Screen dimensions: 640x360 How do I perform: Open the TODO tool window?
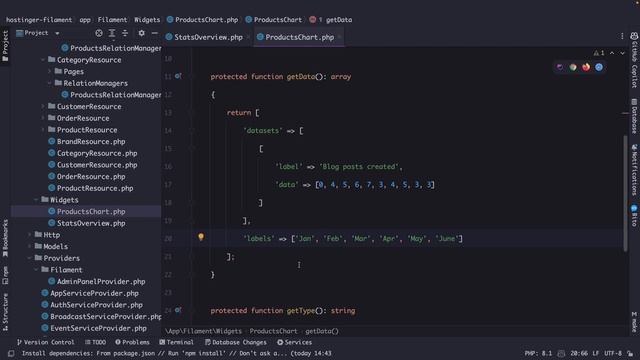click(x=96, y=342)
